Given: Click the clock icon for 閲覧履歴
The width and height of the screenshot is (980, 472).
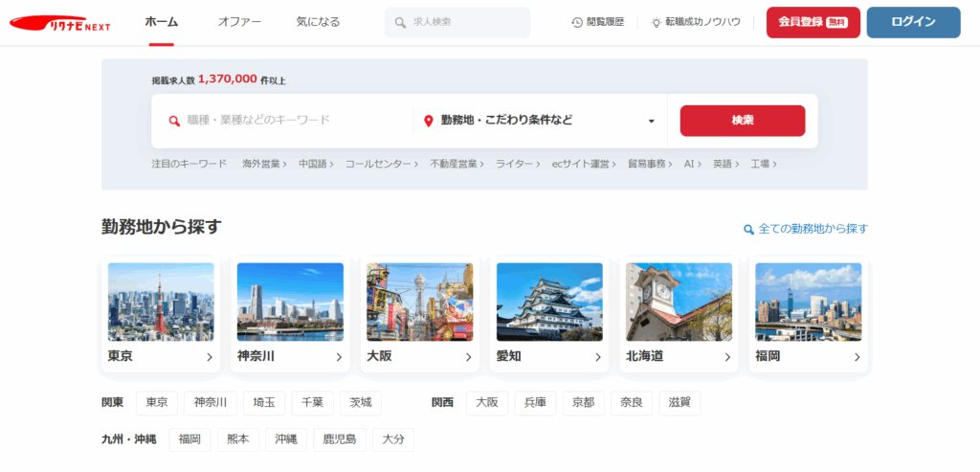Looking at the screenshot, I should (x=577, y=22).
